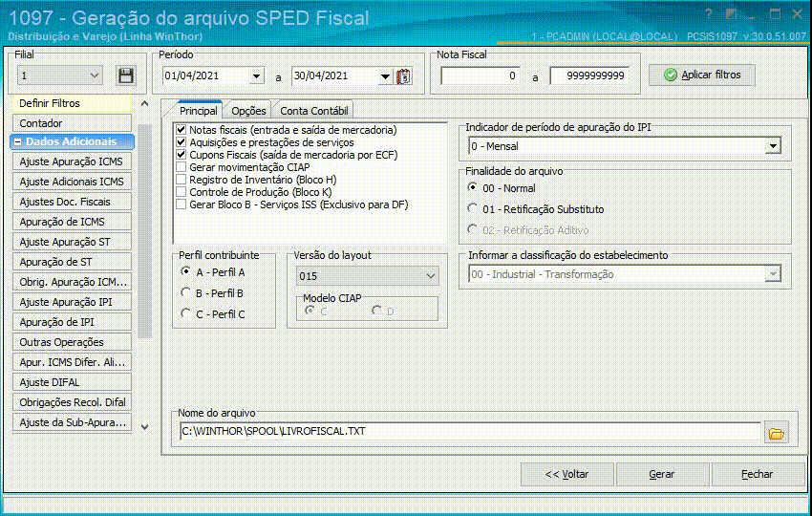Click the start date field 01/04/2021
The width and height of the screenshot is (812, 516).
205,76
